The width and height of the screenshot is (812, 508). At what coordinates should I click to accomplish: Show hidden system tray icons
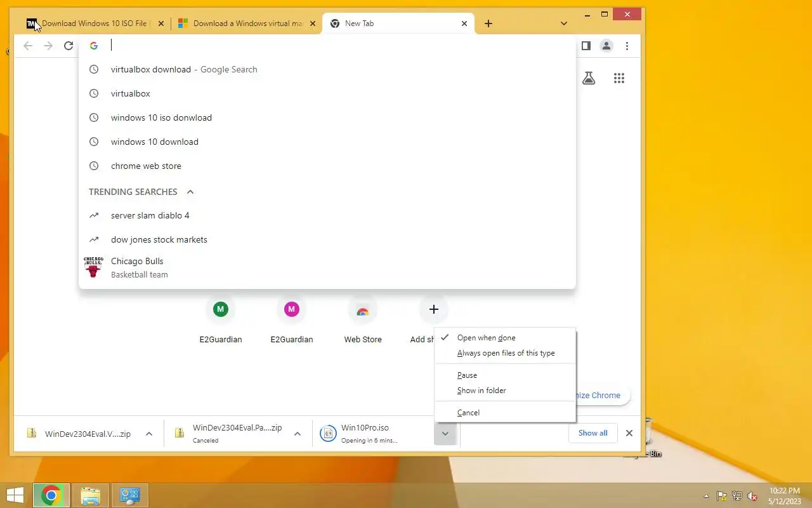706,496
